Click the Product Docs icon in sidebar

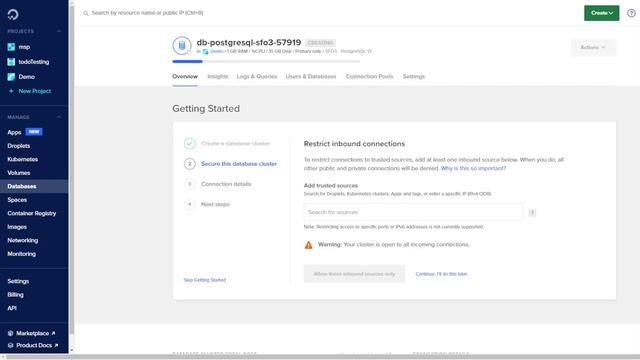[11, 345]
